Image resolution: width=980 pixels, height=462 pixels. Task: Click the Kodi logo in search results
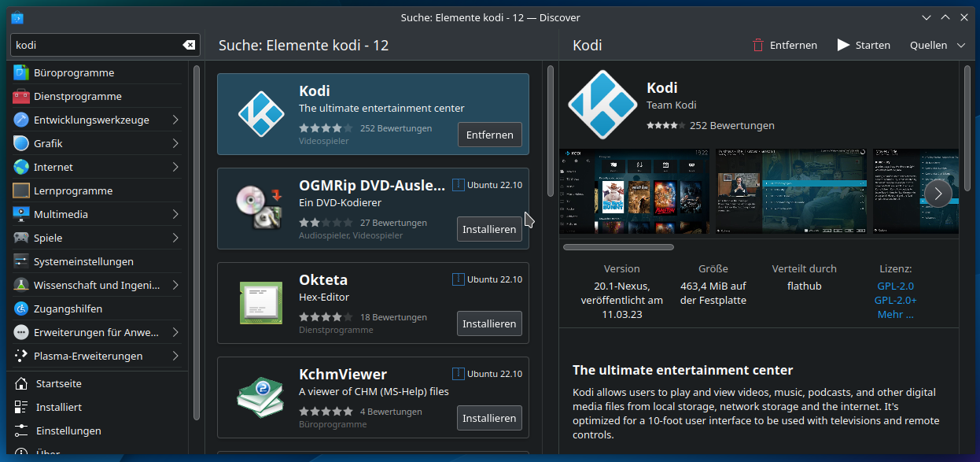click(261, 114)
